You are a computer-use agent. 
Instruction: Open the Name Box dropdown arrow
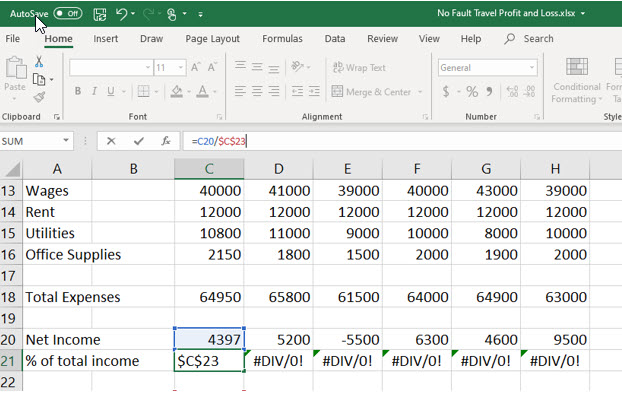[66, 140]
